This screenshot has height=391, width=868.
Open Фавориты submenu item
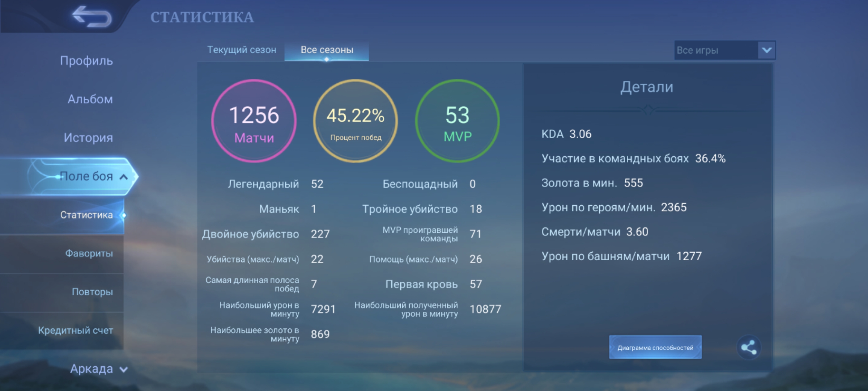pyautogui.click(x=89, y=253)
